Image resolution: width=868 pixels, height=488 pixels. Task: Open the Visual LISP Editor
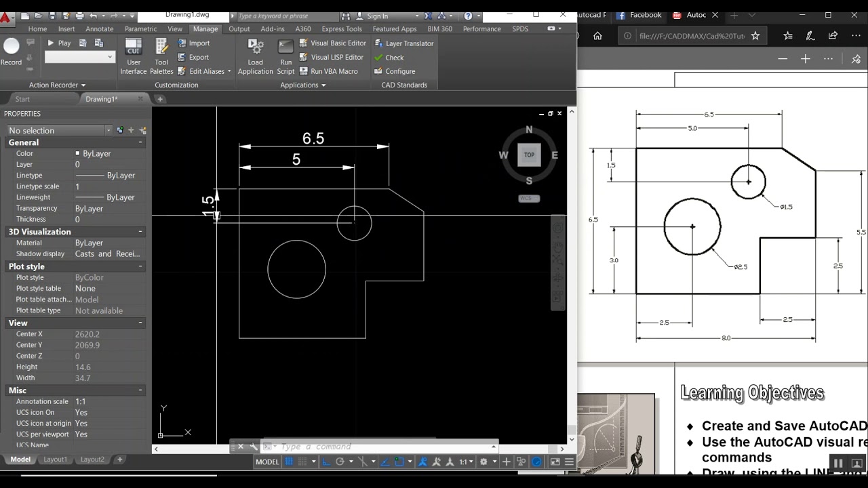332,57
